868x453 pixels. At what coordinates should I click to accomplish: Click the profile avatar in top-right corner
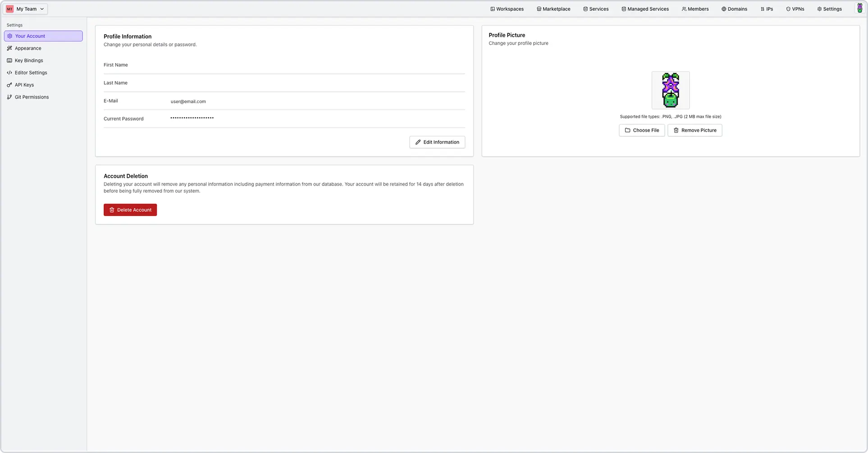(859, 8)
